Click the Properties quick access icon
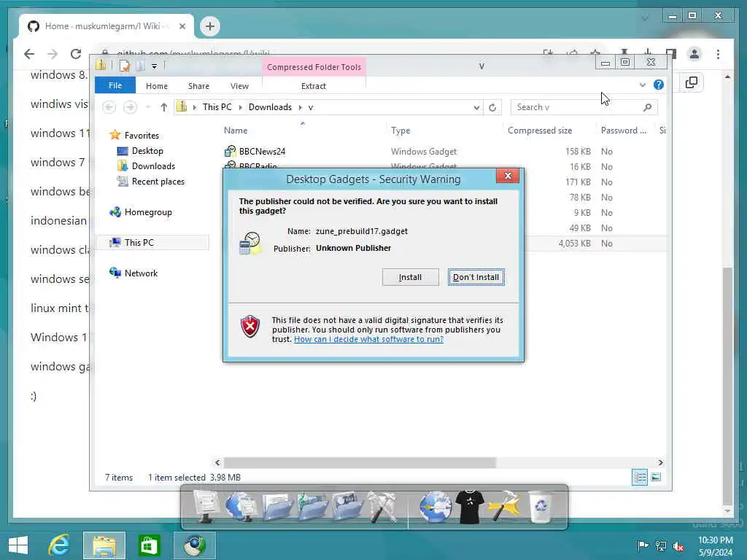The image size is (747, 560). point(125,66)
